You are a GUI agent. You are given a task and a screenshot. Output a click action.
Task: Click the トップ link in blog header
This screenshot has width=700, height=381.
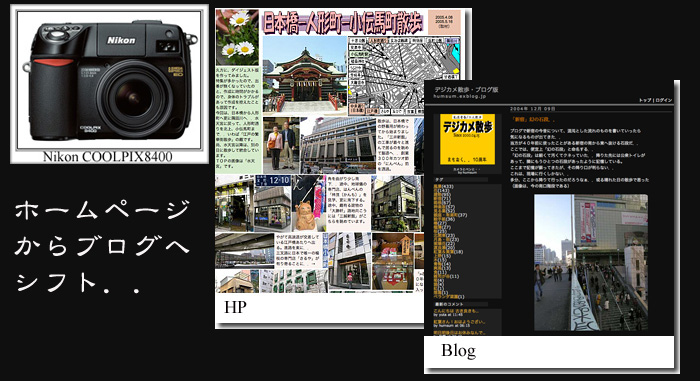pos(645,100)
